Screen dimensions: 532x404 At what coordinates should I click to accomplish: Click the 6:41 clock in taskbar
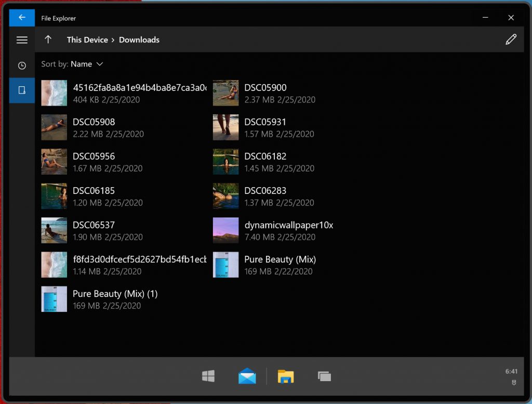[x=511, y=372]
